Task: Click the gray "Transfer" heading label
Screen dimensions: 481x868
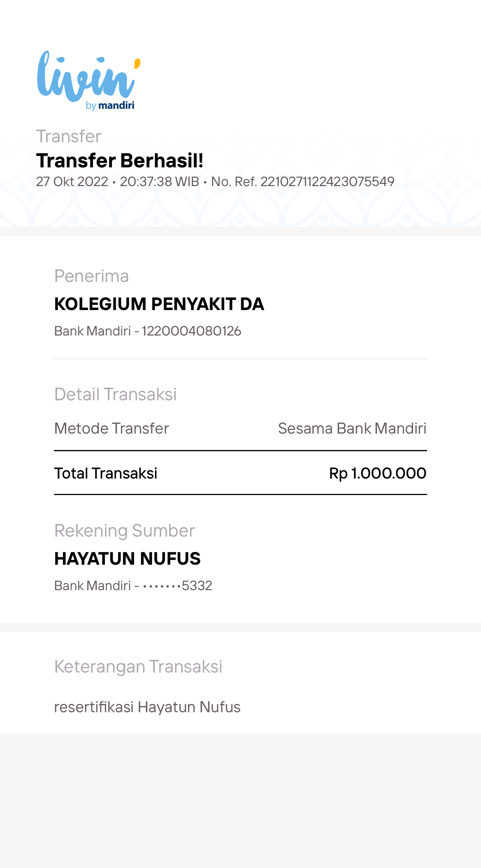Action: coord(69,136)
